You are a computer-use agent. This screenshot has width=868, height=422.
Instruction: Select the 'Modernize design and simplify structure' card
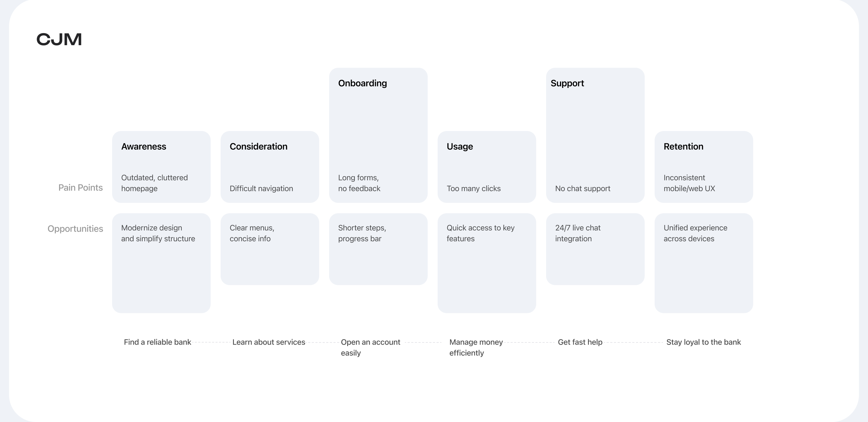click(x=161, y=263)
